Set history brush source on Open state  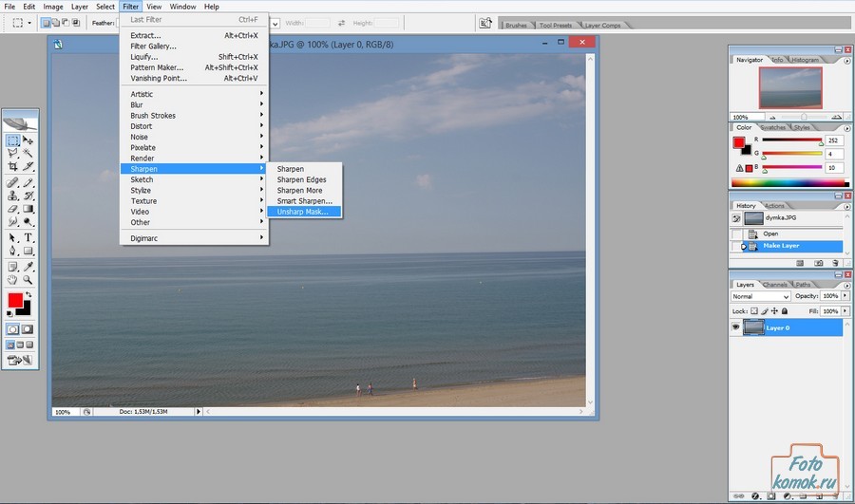[x=736, y=233]
